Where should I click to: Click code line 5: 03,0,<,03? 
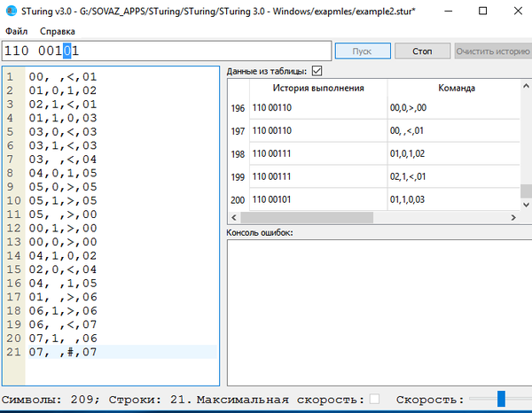point(63,131)
